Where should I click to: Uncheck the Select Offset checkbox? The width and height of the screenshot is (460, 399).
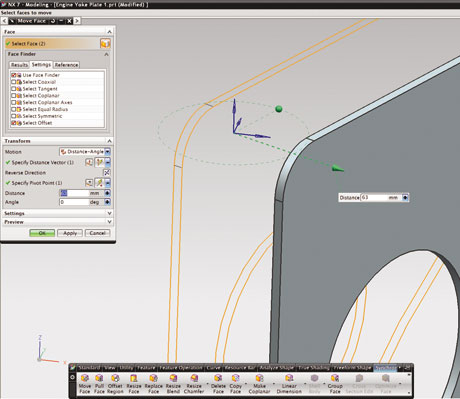pos(14,123)
